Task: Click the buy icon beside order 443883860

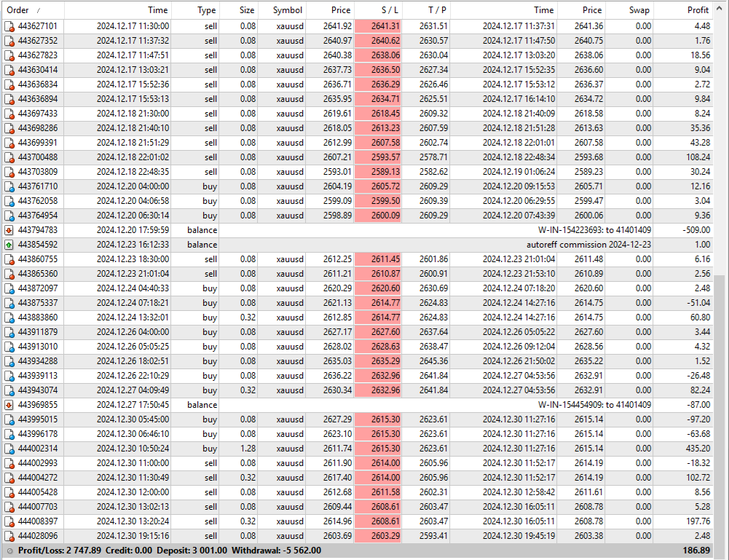Action: pyautogui.click(x=9, y=318)
